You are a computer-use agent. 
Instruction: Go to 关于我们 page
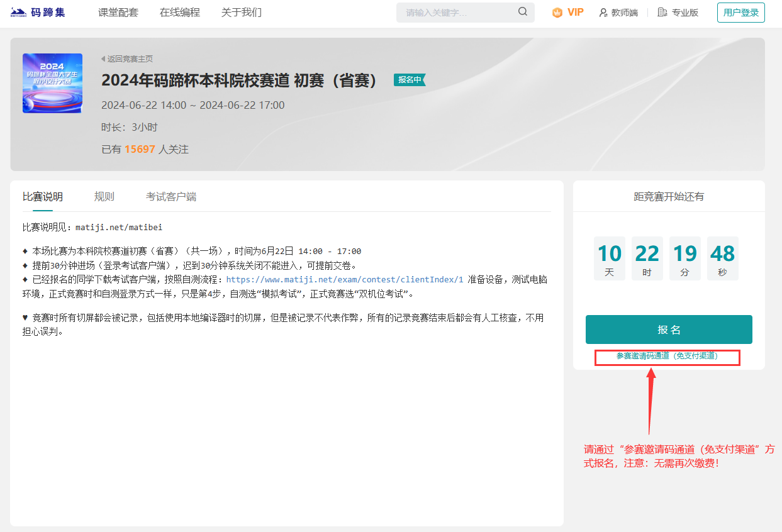pos(242,13)
